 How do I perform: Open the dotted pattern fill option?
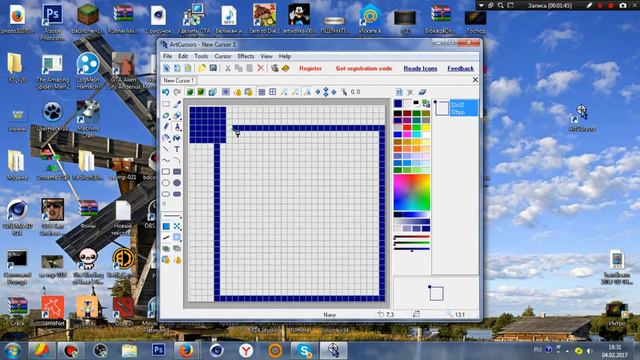click(177, 226)
